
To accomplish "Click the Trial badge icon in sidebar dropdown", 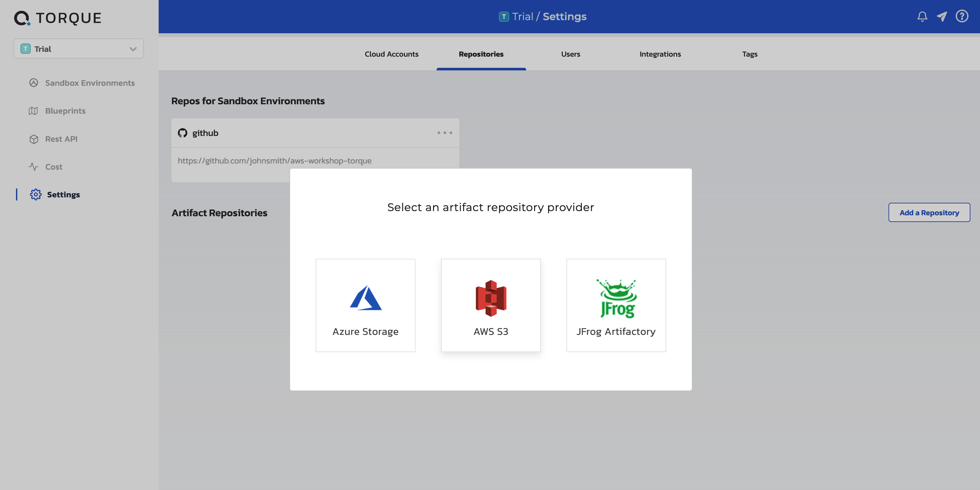I will click(x=26, y=49).
